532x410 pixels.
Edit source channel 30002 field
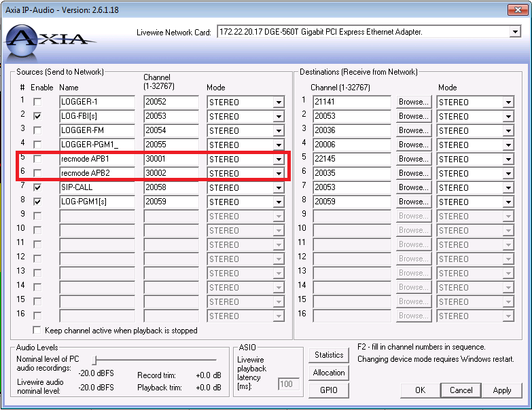tap(171, 173)
